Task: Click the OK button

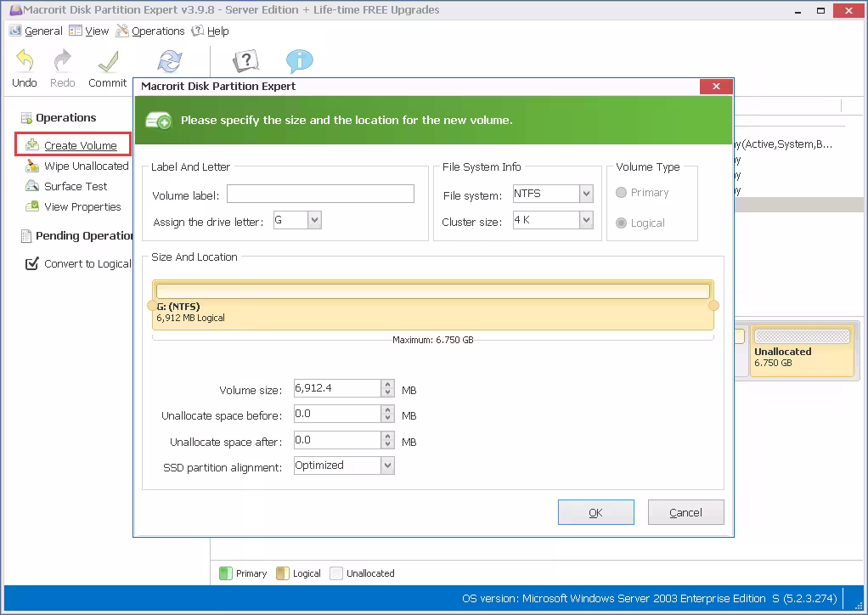Action: [595, 512]
